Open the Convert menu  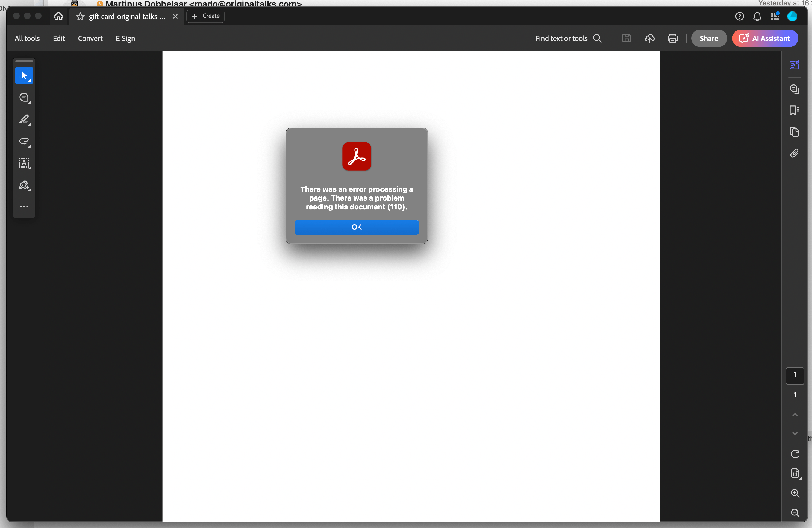(90, 38)
